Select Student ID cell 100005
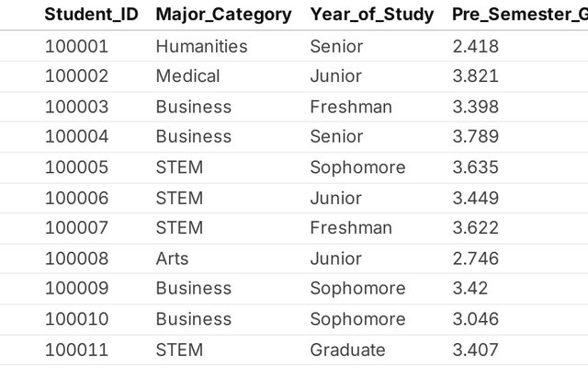 pos(76,167)
